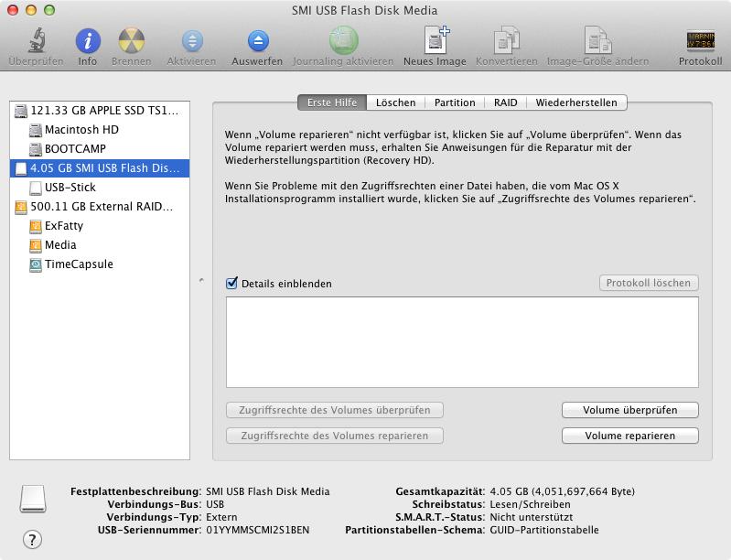Click GUID-Partitionstabelle value
731x560 pixels.
(x=544, y=530)
